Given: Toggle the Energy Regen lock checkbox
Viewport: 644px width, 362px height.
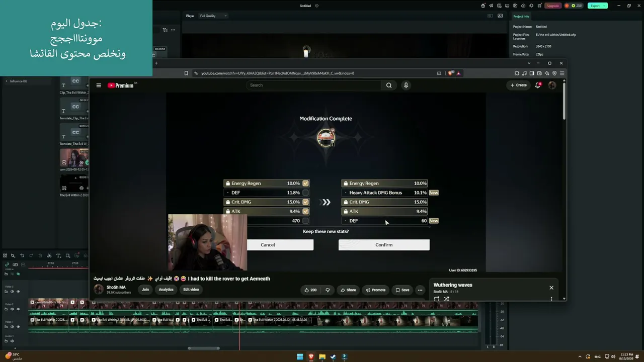Looking at the screenshot, I should (305, 184).
